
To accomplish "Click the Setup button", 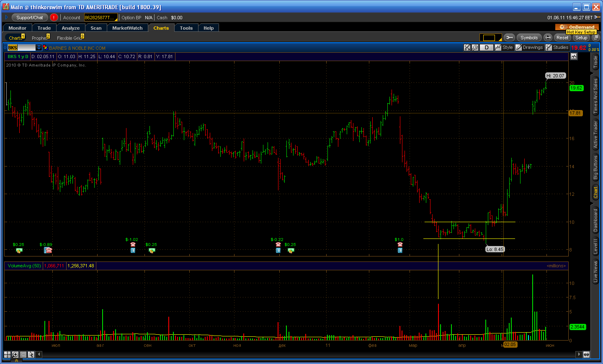I will (x=581, y=38).
